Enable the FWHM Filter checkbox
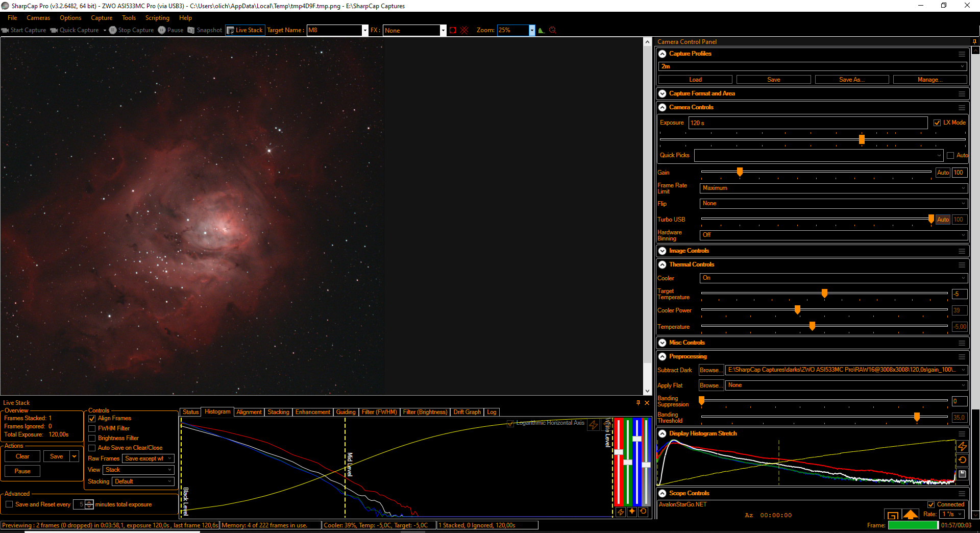 (x=92, y=428)
